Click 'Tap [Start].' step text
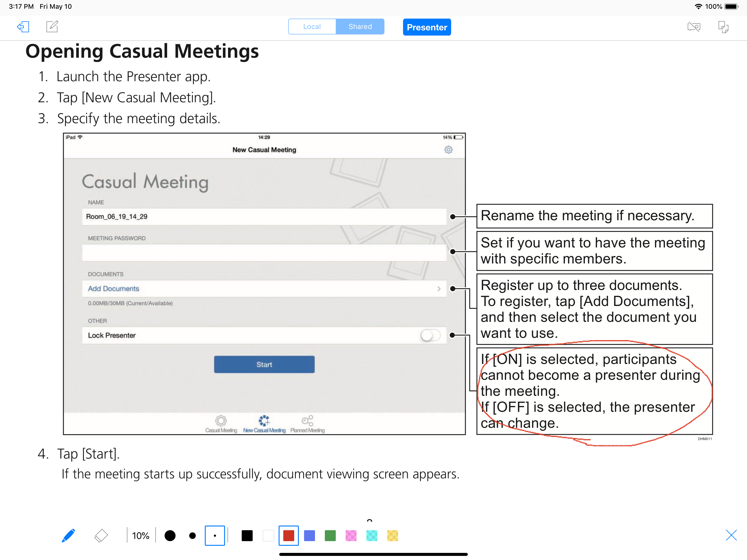747x560 pixels. (89, 454)
